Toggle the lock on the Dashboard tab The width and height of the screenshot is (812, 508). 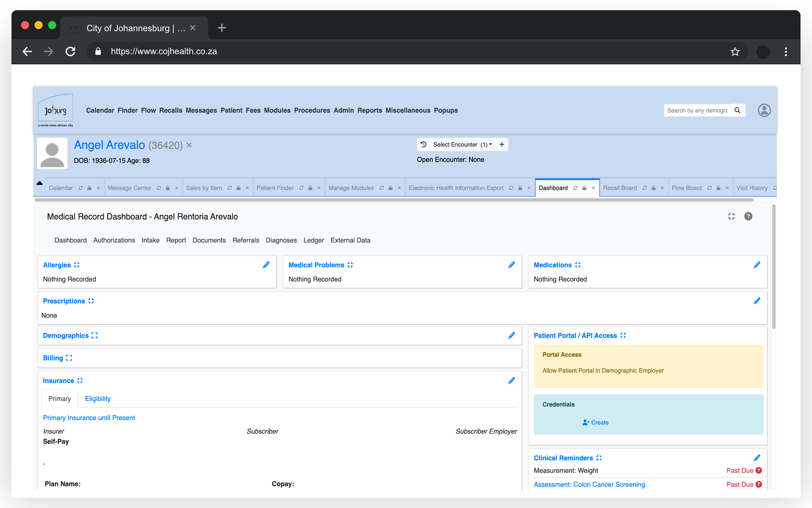pyautogui.click(x=584, y=188)
